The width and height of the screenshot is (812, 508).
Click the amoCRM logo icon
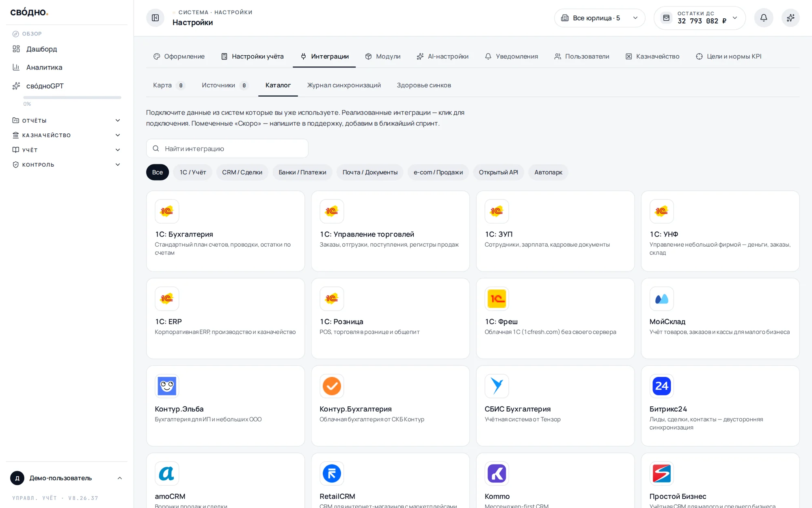(x=167, y=473)
